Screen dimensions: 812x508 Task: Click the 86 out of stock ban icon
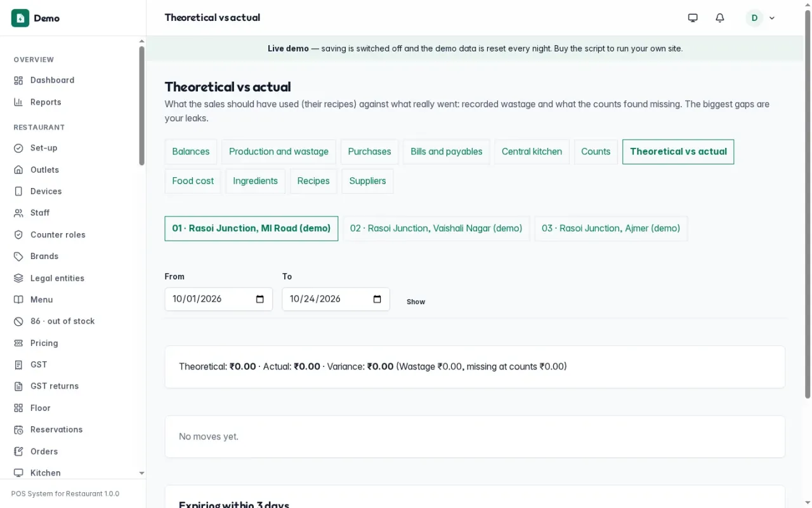(x=18, y=321)
